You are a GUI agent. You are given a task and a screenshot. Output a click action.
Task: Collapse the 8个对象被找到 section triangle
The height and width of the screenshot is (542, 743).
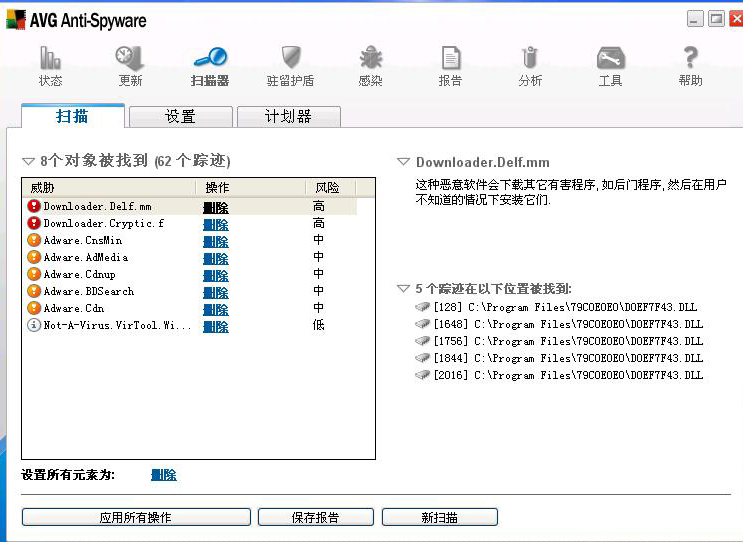28,162
